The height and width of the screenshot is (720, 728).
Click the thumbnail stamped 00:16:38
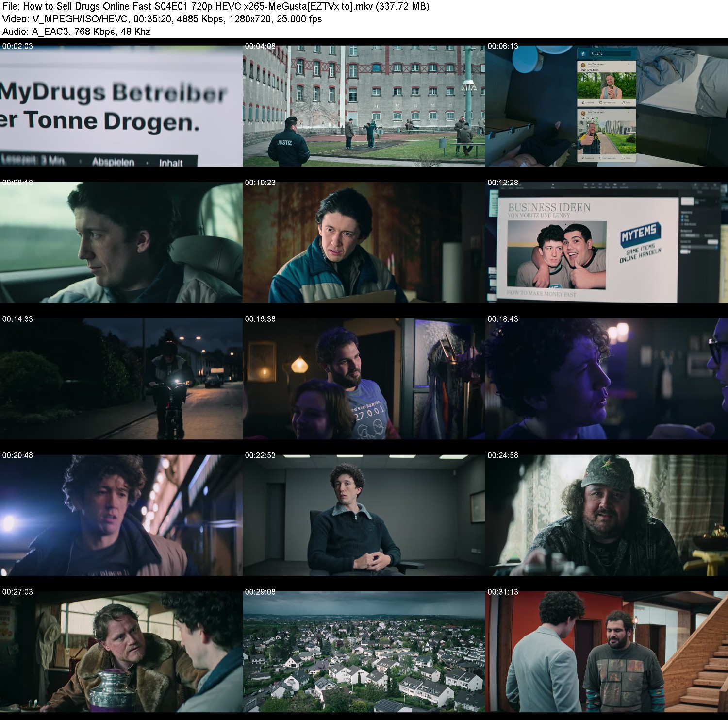[364, 379]
